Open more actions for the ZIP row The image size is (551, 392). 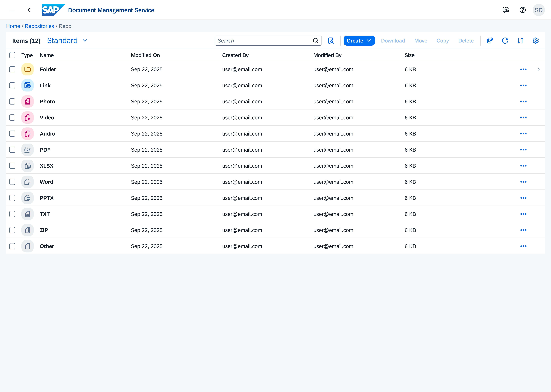pyautogui.click(x=523, y=230)
